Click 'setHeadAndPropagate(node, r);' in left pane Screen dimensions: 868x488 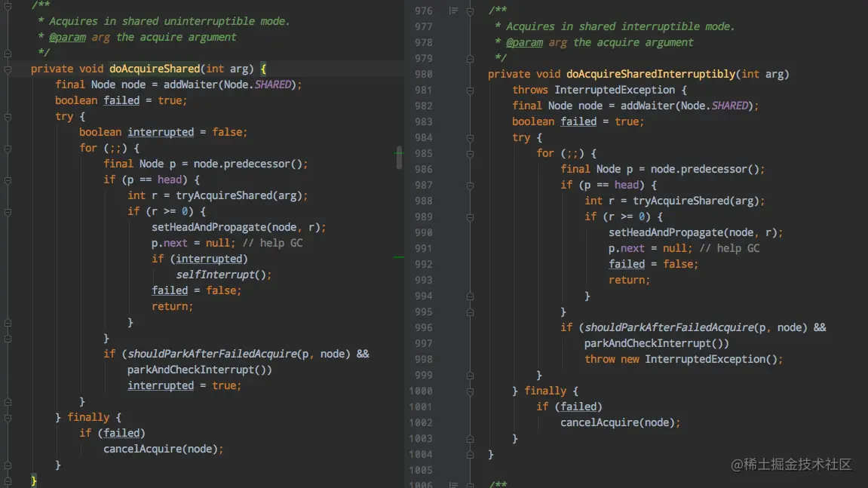[238, 227]
